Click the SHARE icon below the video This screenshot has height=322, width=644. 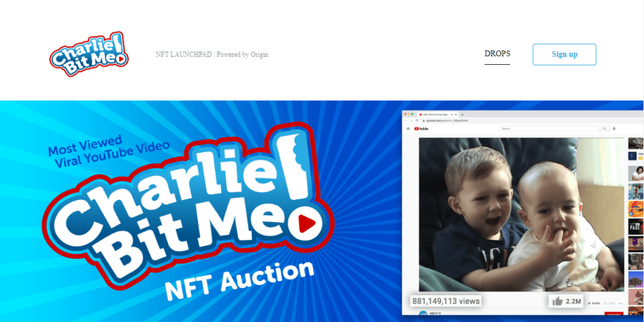click(x=590, y=303)
